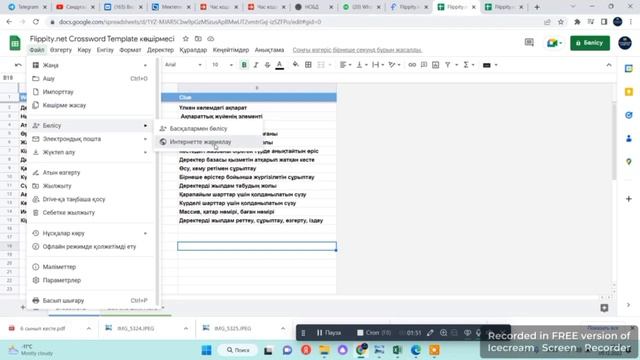
Task: Open the Формат menu
Action: click(x=130, y=50)
